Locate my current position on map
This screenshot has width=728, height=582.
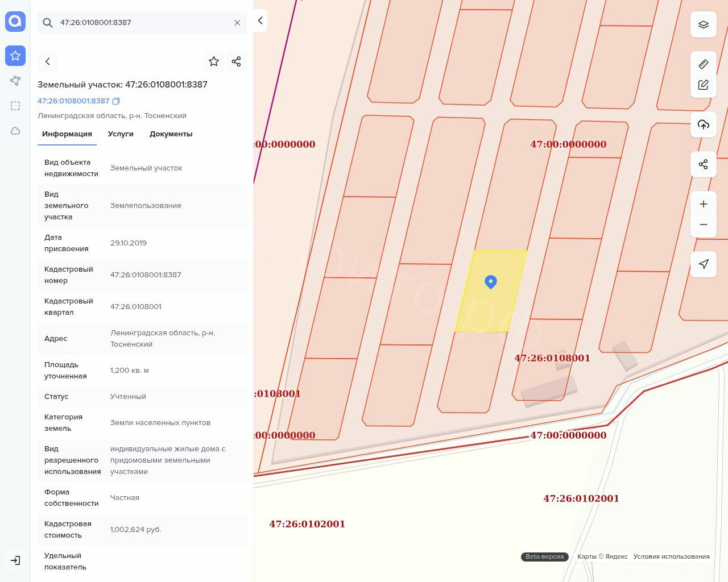click(x=703, y=264)
